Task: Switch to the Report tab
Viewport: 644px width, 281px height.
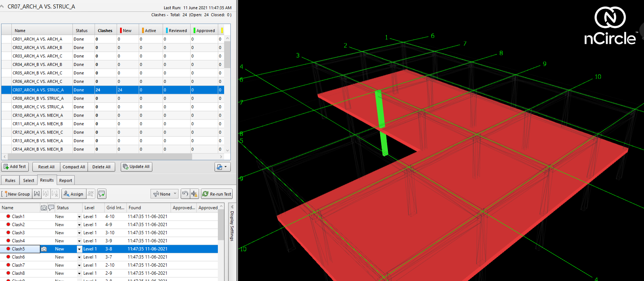Action: tap(66, 180)
